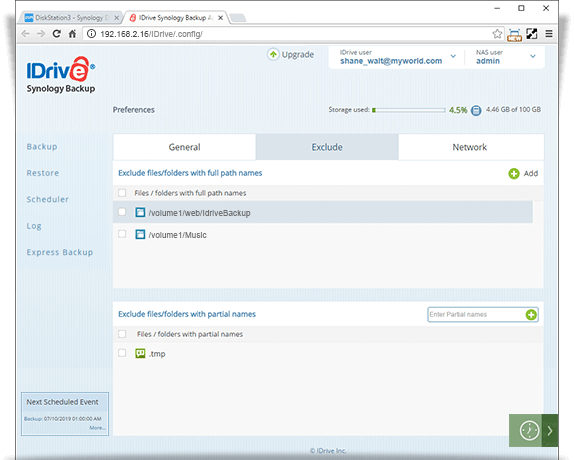Select the Exclude tab
Viewport: 574px width, 460px height.
tap(327, 147)
